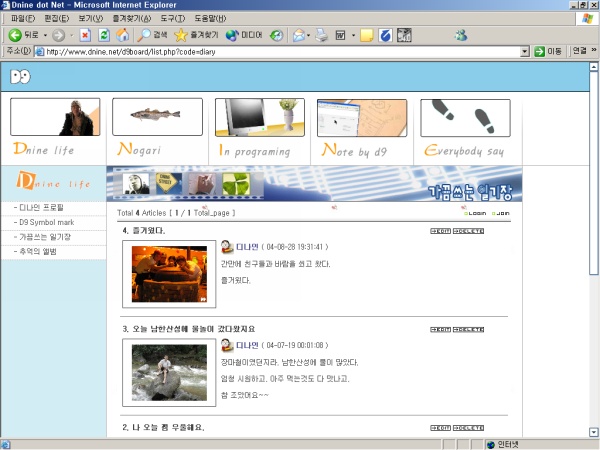Expand the Links toolbar chevron
Image resolution: width=600 pixels, height=450 pixels.
(594, 50)
